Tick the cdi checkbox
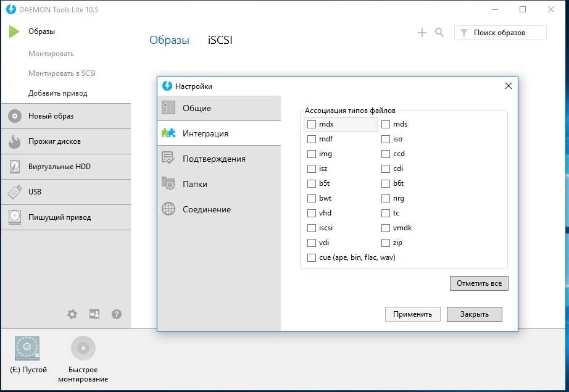Image resolution: width=569 pixels, height=392 pixels. 385,169
